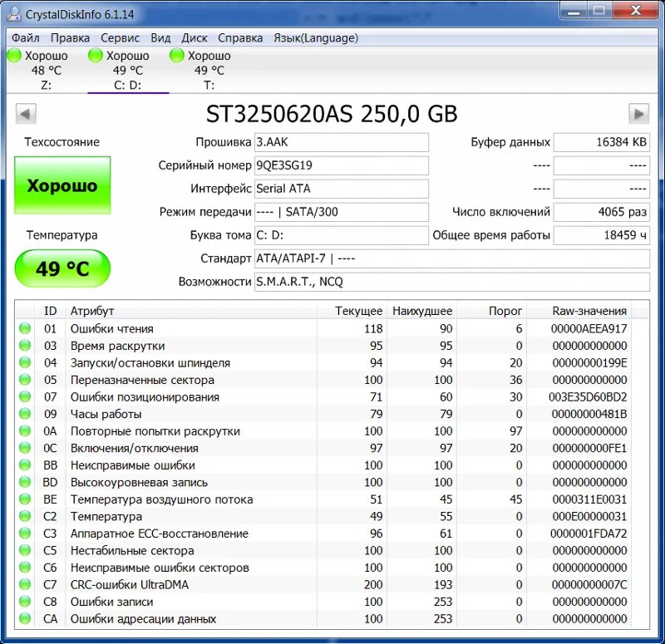The width and height of the screenshot is (665, 644).
Task: Select the Нестабильные сектора attribute text
Action: pos(132,551)
